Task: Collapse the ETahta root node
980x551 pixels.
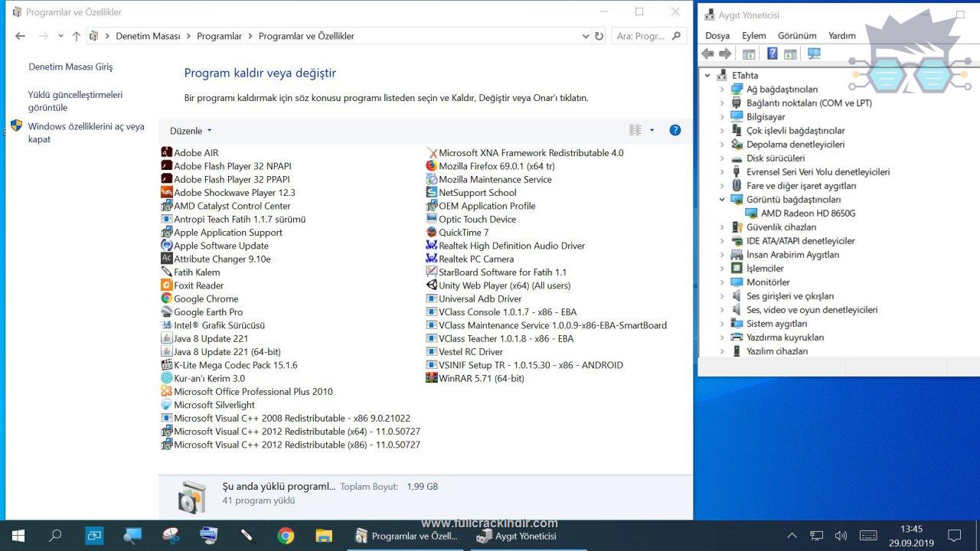Action: [707, 76]
